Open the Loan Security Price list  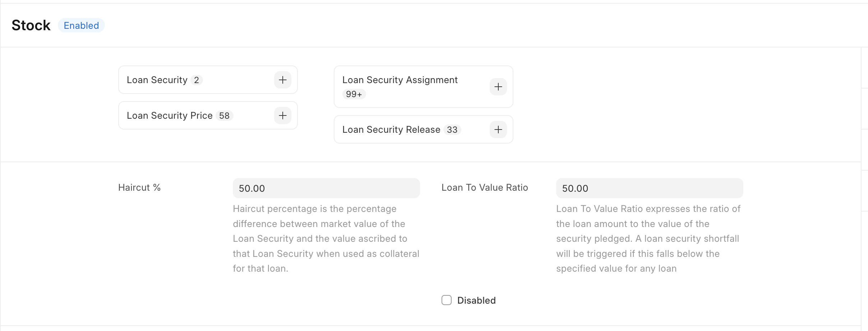[x=170, y=115]
